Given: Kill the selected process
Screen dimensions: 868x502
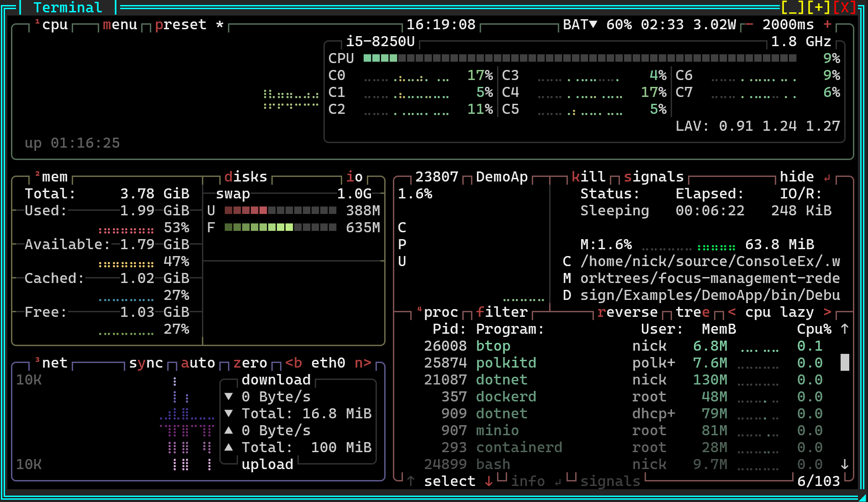Looking at the screenshot, I should tap(587, 176).
